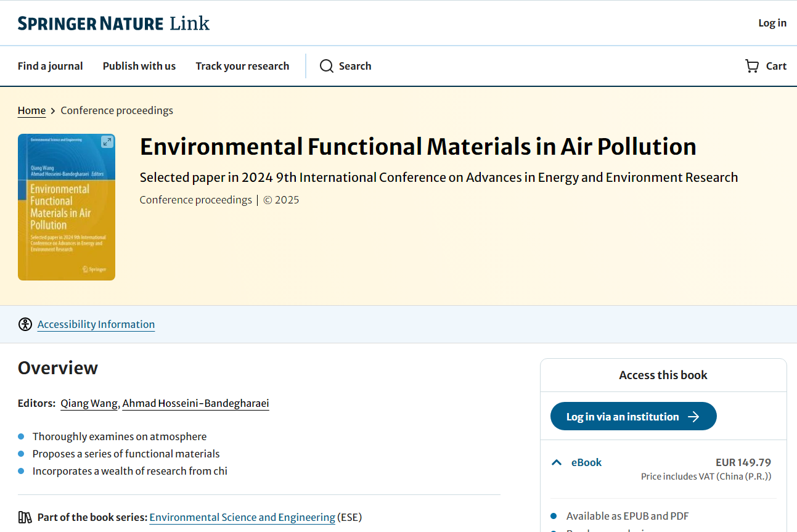Expand the book cover image icon
This screenshot has width=797, height=532.
coord(107,142)
